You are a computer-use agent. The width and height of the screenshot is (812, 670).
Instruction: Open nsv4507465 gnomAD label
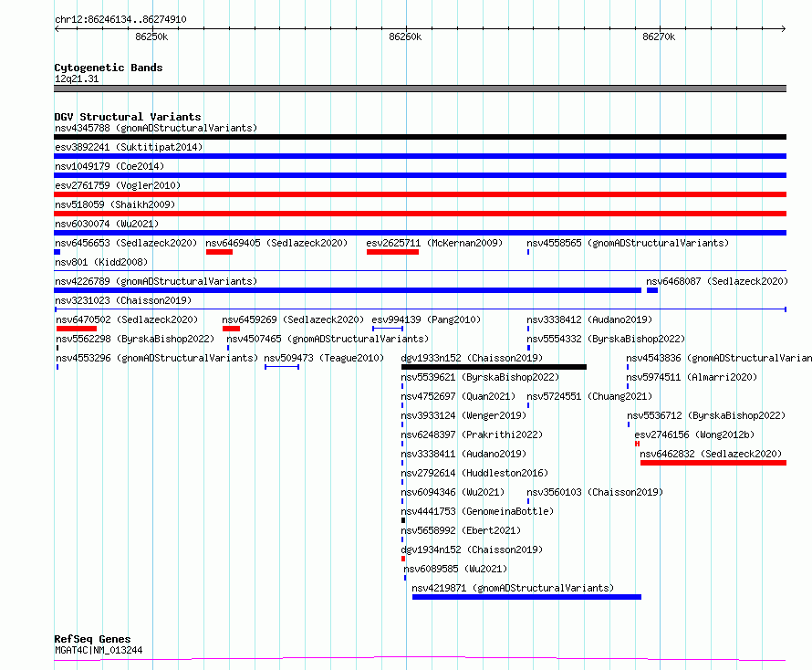(328, 339)
